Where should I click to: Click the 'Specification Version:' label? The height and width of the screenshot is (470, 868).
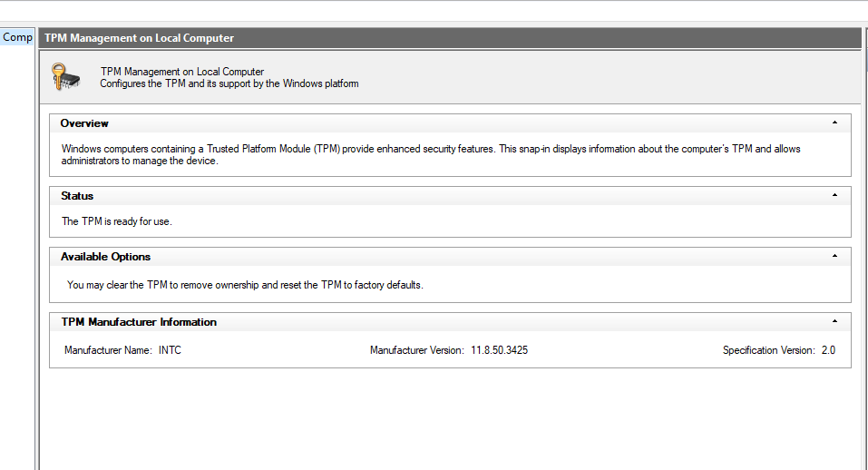pyautogui.click(x=768, y=350)
